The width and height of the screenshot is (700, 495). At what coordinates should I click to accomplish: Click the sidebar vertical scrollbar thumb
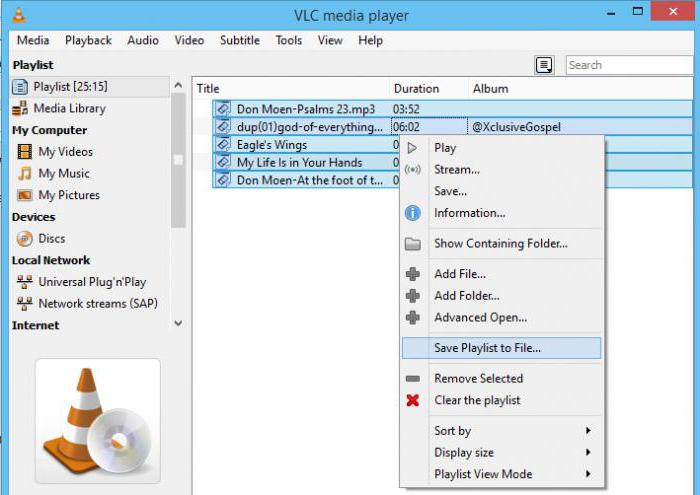178,160
